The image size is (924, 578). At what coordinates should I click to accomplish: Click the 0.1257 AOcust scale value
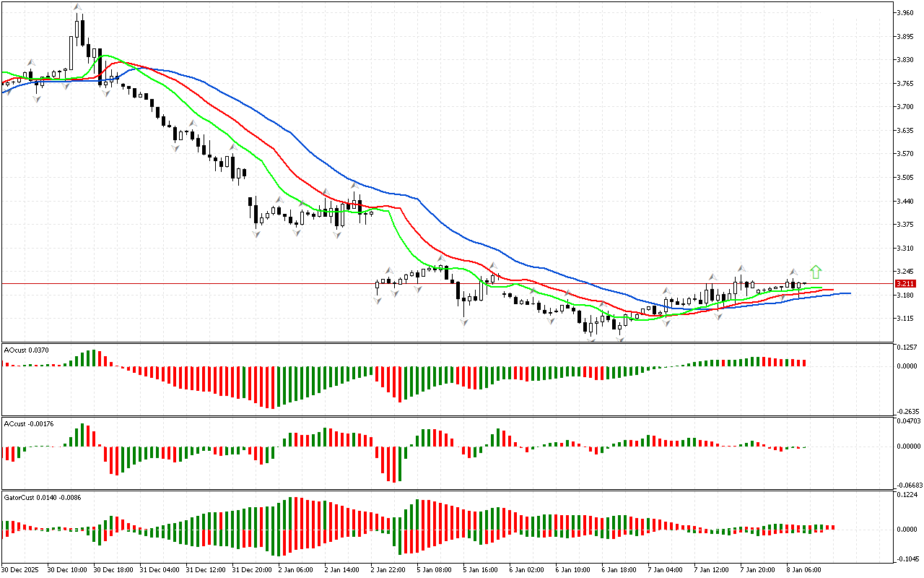coord(907,348)
